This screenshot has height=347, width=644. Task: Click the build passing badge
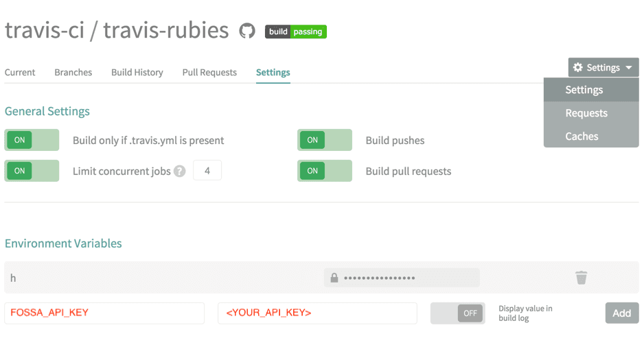(x=296, y=32)
